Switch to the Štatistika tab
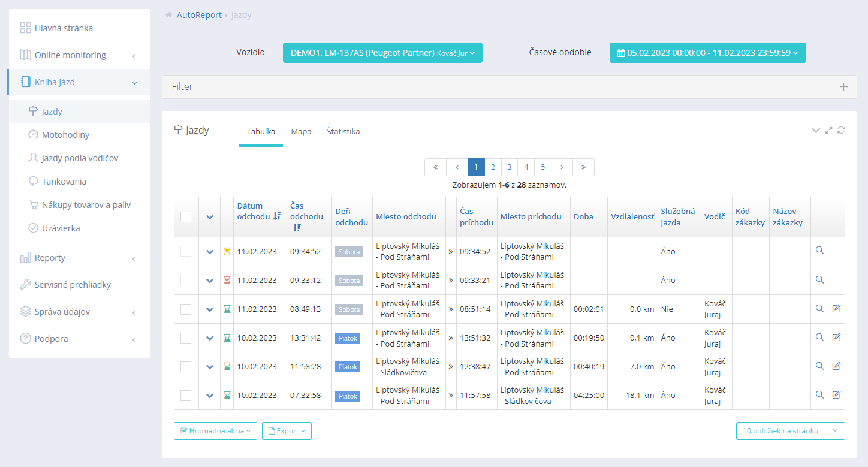Viewport: 868px width, 467px height. (343, 131)
